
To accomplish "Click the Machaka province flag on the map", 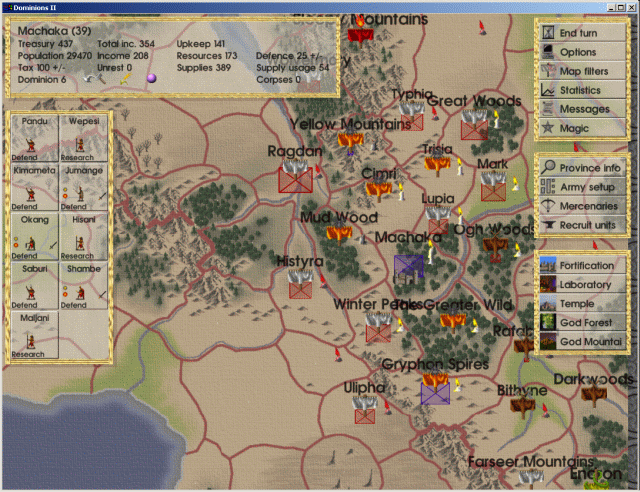I will pyautogui.click(x=408, y=265).
